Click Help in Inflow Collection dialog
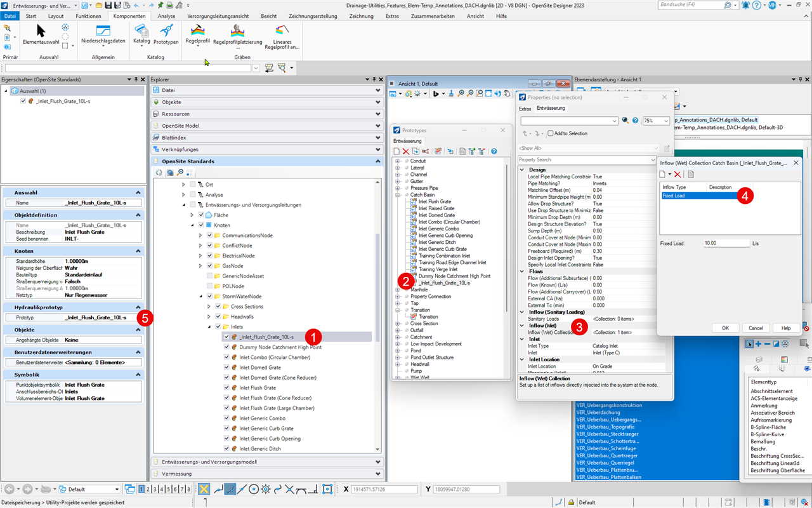812x508 pixels. pos(786,328)
